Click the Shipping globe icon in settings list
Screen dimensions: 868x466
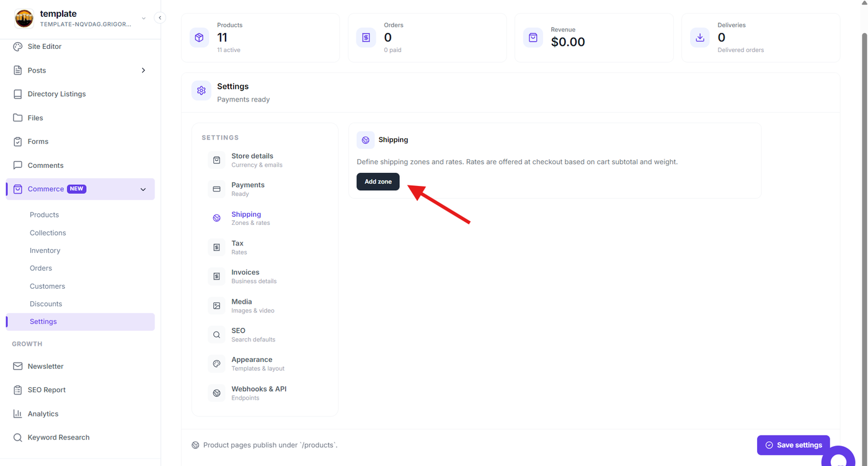(216, 218)
